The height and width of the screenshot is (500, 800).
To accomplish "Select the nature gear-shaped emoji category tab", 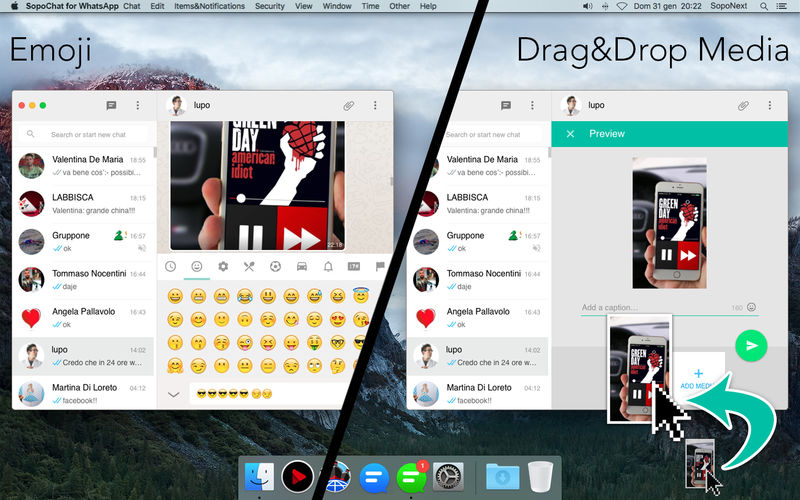I will click(223, 266).
